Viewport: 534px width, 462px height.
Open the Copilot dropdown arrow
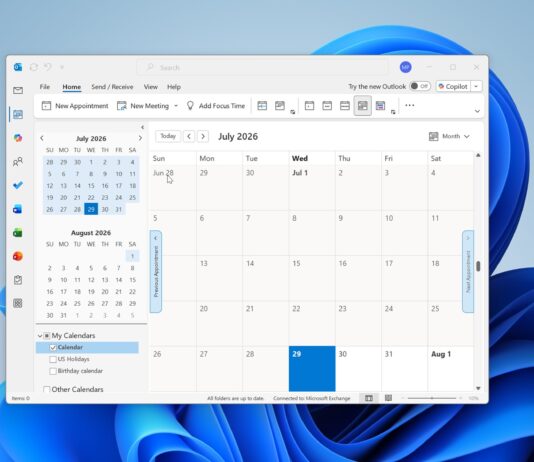476,86
